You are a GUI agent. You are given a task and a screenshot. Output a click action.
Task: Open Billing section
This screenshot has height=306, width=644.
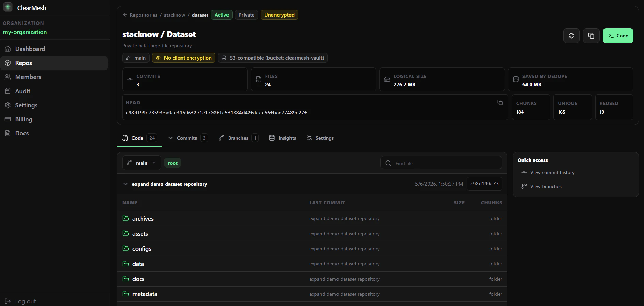click(x=54, y=119)
